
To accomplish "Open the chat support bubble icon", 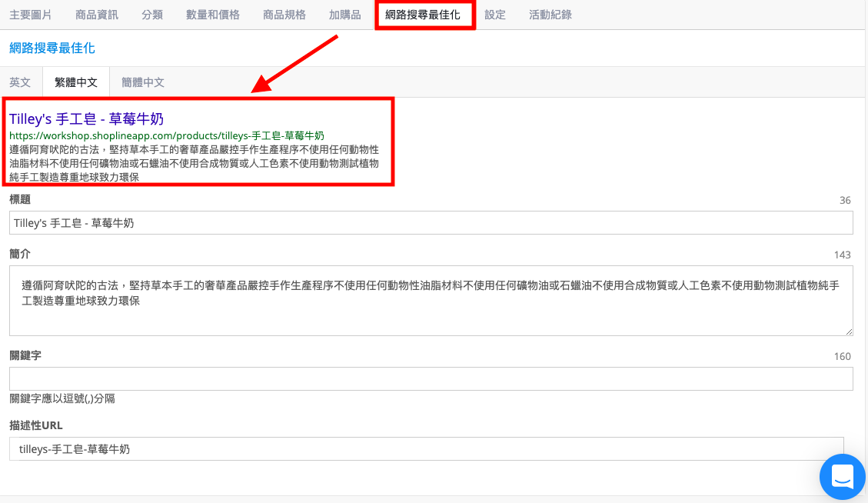I will 842,476.
